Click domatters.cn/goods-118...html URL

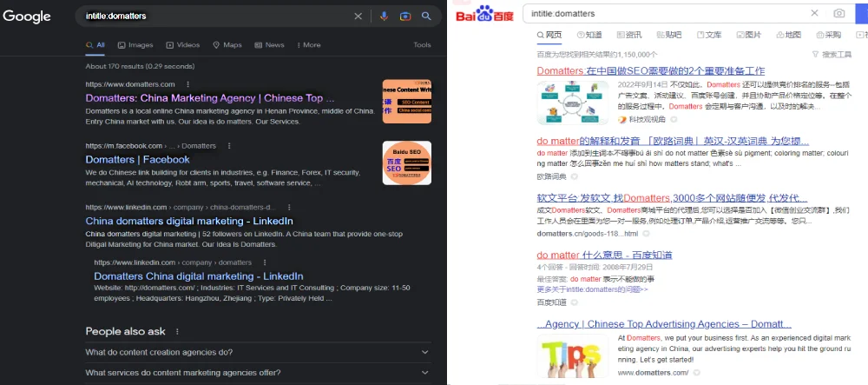tap(588, 234)
